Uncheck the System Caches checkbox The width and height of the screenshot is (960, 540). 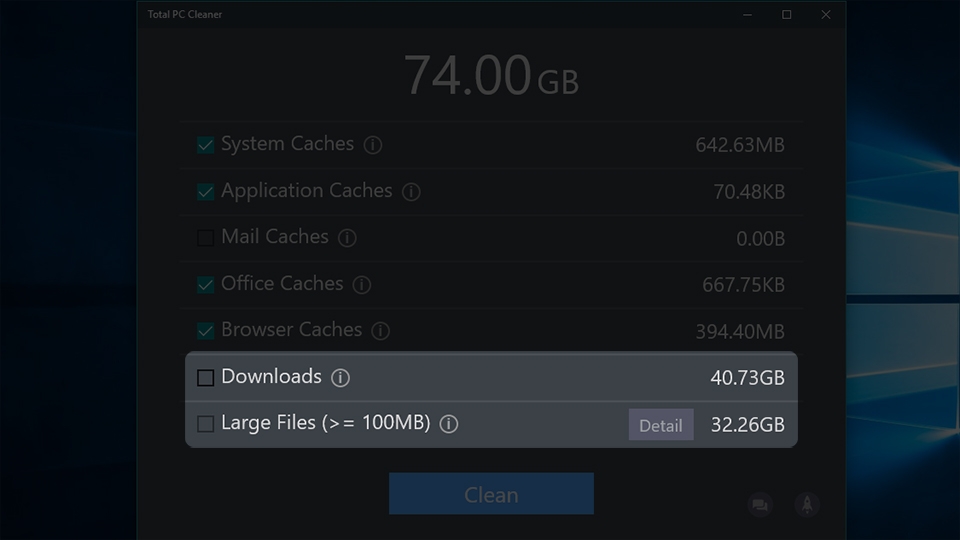pyautogui.click(x=206, y=145)
